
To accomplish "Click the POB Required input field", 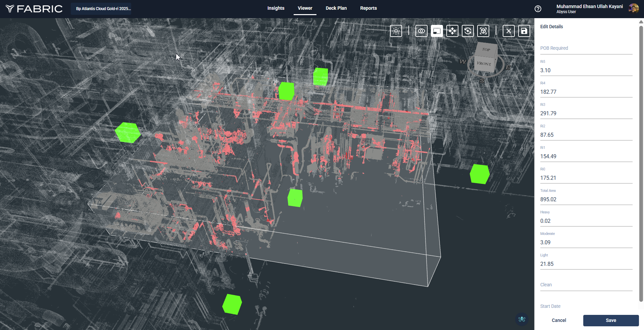I will click(x=586, y=48).
